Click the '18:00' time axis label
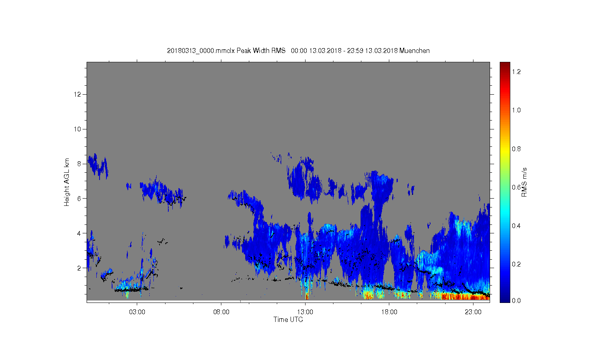Viewport: 607px width, 364px height. point(389,312)
